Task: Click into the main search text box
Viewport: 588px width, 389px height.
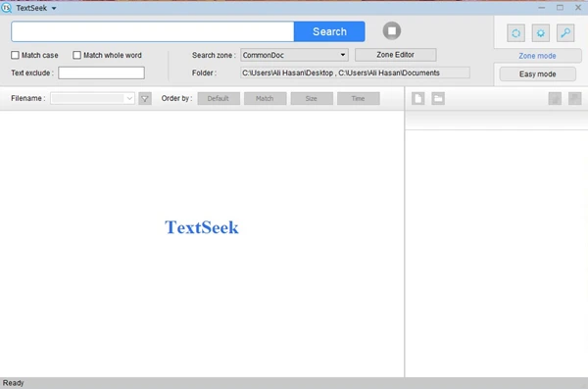Action: tap(153, 31)
